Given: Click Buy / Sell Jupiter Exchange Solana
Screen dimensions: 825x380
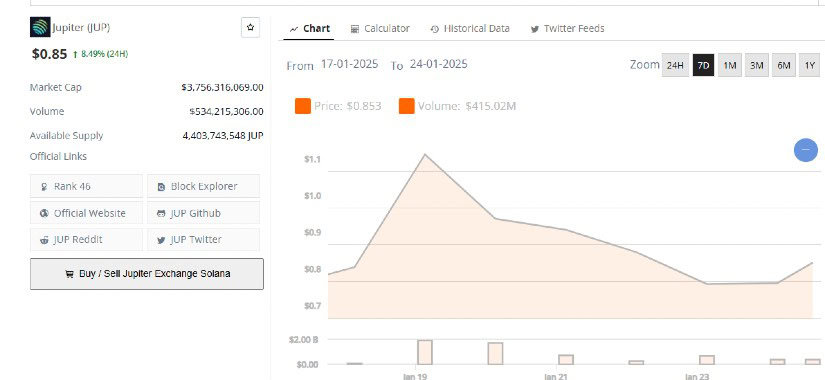Looking at the screenshot, I should (147, 274).
